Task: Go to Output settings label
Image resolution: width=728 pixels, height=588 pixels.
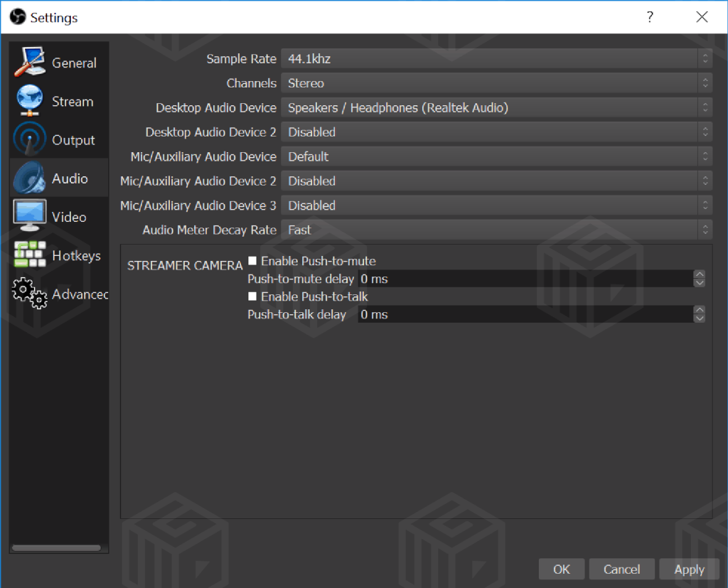Action: pos(73,140)
